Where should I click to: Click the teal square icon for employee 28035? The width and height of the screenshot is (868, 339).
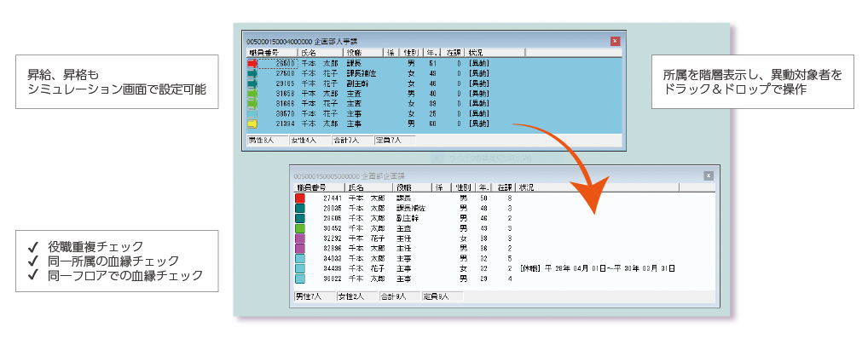click(300, 208)
